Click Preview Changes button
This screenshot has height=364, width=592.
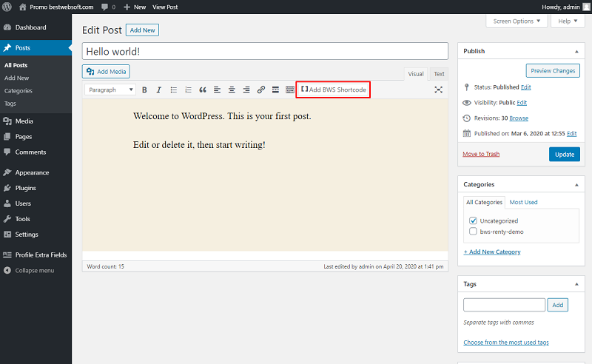(x=553, y=70)
